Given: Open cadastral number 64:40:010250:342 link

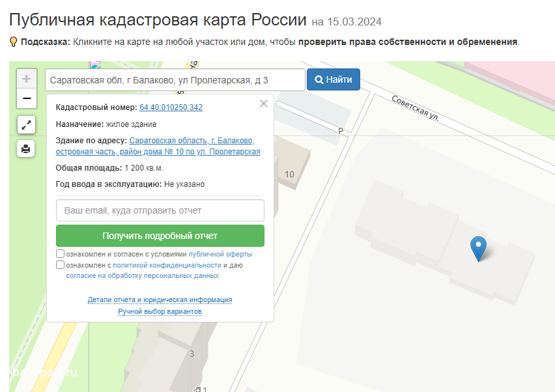Looking at the screenshot, I should [x=171, y=107].
